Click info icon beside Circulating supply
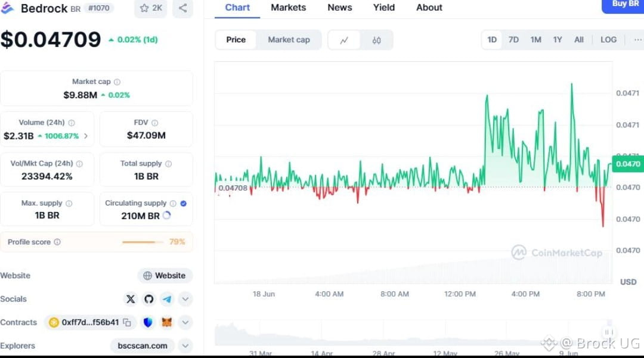Image resolution: width=644 pixels, height=358 pixels. [173, 203]
